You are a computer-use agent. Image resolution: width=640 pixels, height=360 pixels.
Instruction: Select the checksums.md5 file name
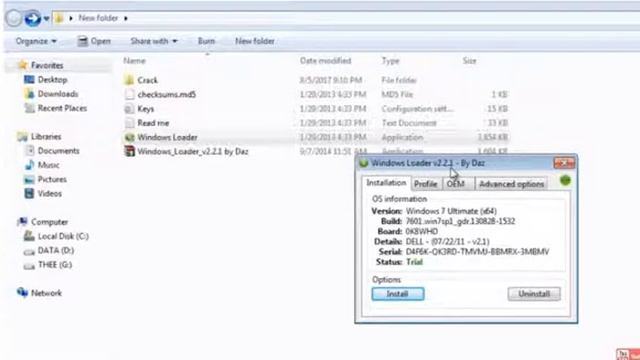pyautogui.click(x=167, y=94)
